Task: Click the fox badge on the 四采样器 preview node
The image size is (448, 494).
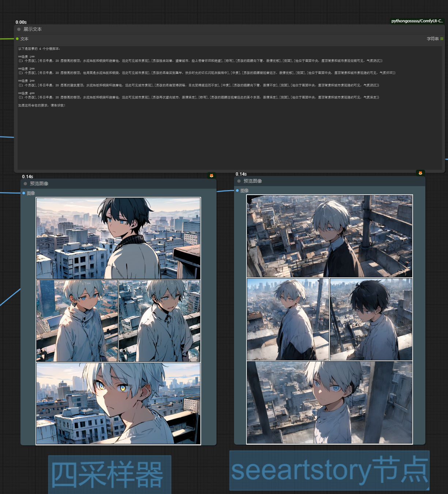Action: click(211, 176)
